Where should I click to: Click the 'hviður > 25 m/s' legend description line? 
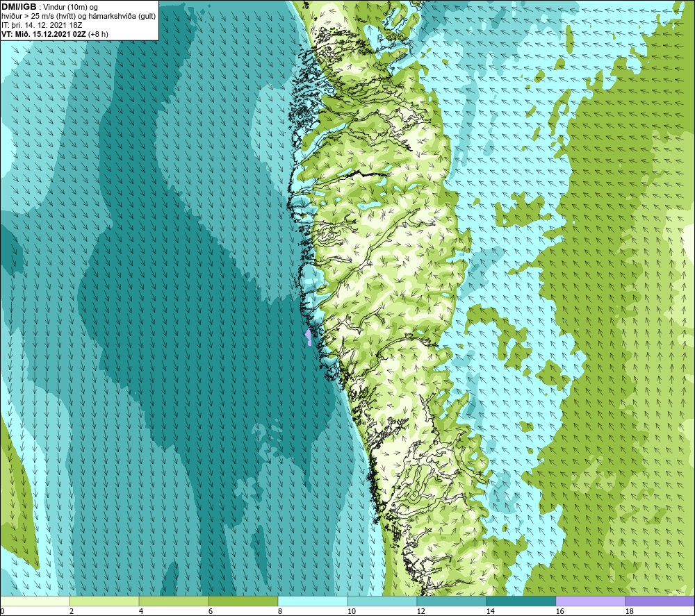(x=79, y=17)
